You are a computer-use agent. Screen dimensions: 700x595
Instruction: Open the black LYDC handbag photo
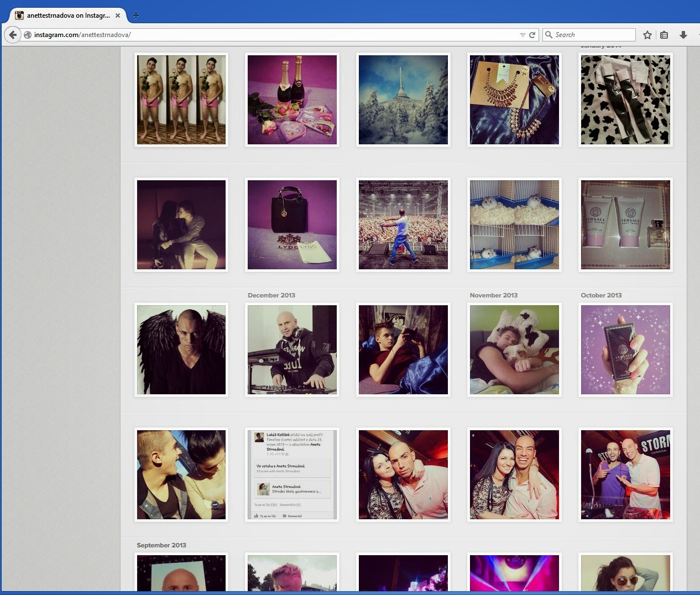292,225
